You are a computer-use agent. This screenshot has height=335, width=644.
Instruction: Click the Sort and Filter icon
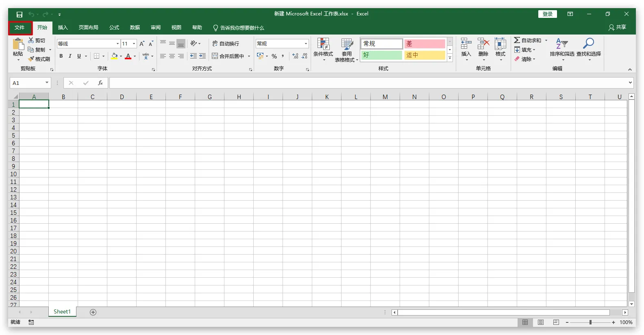pyautogui.click(x=561, y=43)
